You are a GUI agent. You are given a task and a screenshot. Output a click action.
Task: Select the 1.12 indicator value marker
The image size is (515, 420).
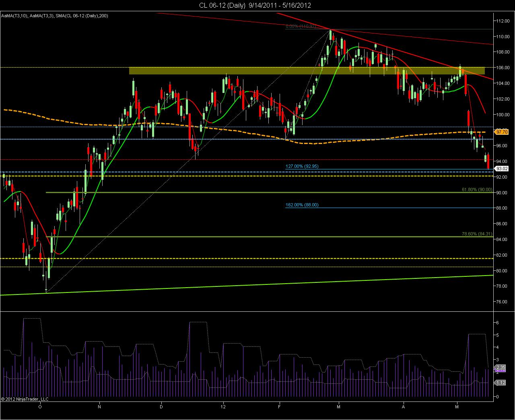[x=501, y=383]
